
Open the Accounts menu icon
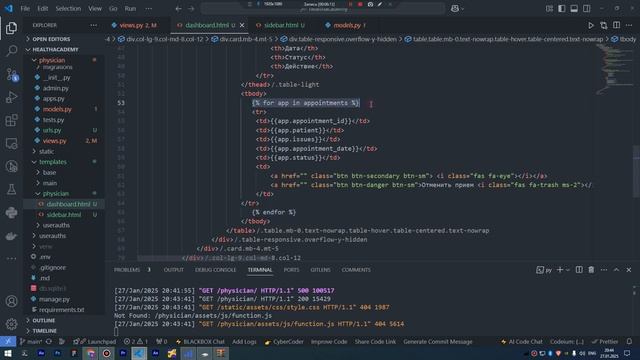(x=11, y=301)
